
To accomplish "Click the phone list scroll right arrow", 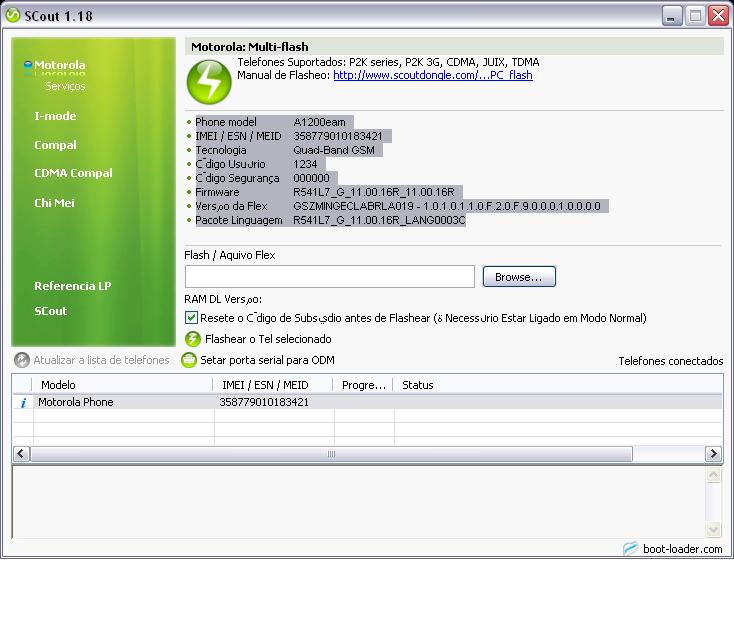I will (x=713, y=454).
